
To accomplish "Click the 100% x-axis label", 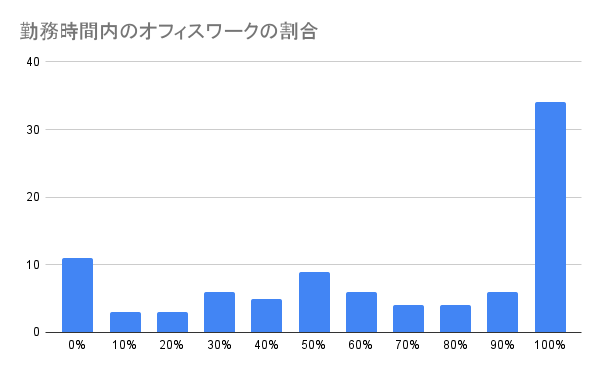I will click(549, 345).
